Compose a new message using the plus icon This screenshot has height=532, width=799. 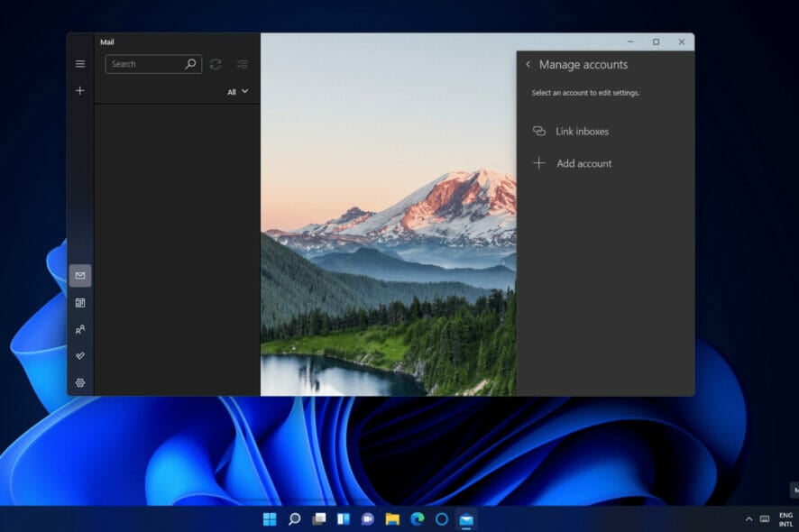pyautogui.click(x=79, y=90)
